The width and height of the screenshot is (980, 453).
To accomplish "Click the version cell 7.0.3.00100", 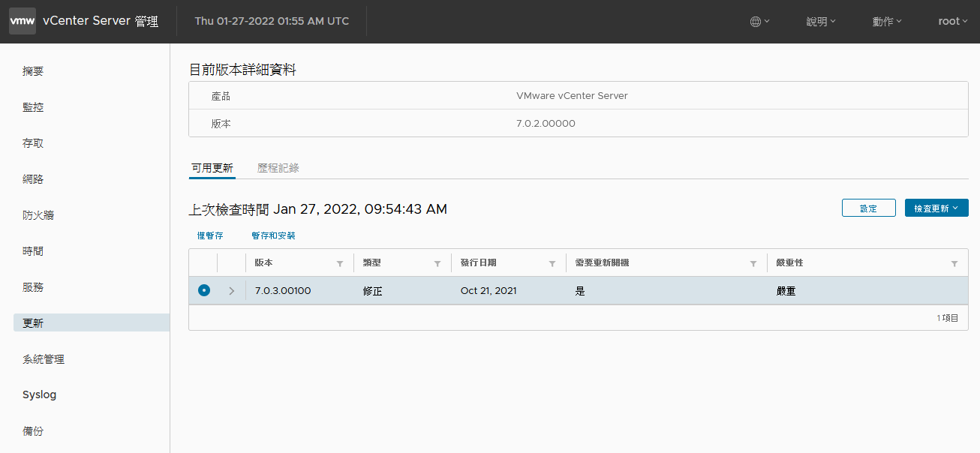I will [x=283, y=291].
